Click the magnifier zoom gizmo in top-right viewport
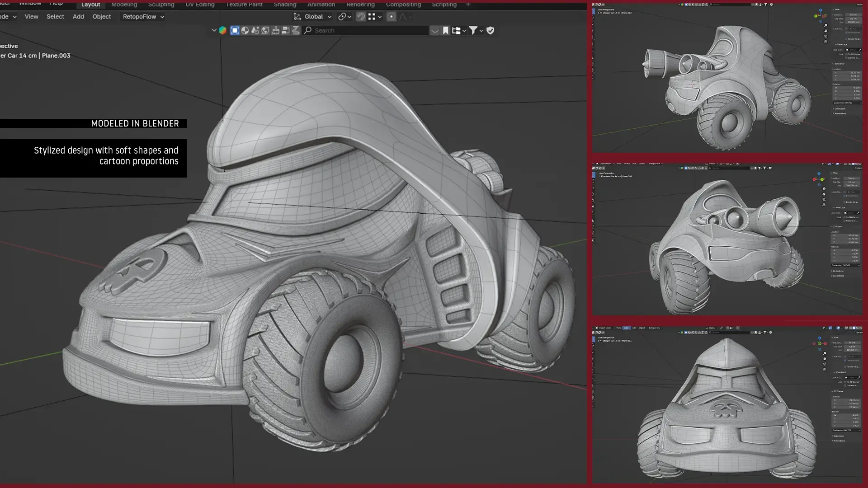Image resolution: width=868 pixels, height=488 pixels. 826,26
